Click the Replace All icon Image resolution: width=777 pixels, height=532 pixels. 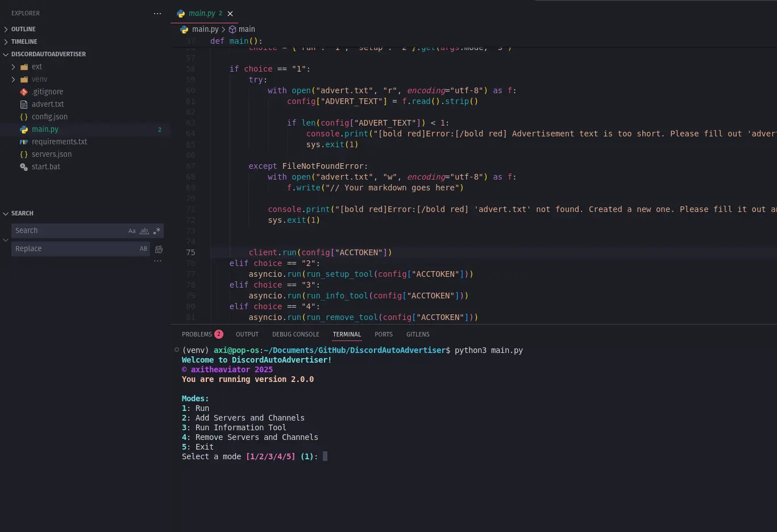[159, 249]
